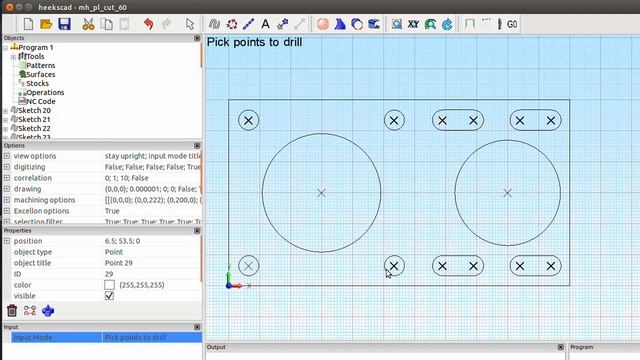Click the blue redraw refresh icon

tap(447, 24)
